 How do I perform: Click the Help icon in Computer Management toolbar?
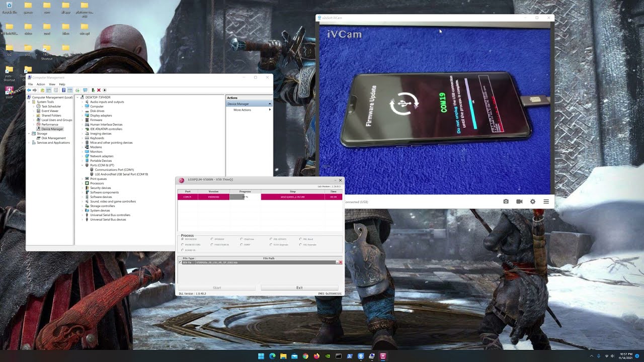(x=63, y=90)
